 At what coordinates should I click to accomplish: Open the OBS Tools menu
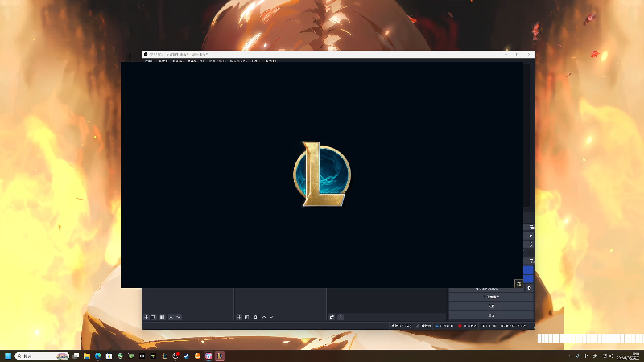pos(256,61)
